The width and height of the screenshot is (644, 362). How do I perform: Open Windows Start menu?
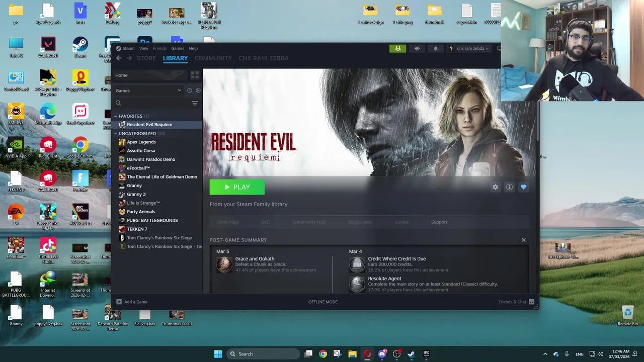(218, 354)
